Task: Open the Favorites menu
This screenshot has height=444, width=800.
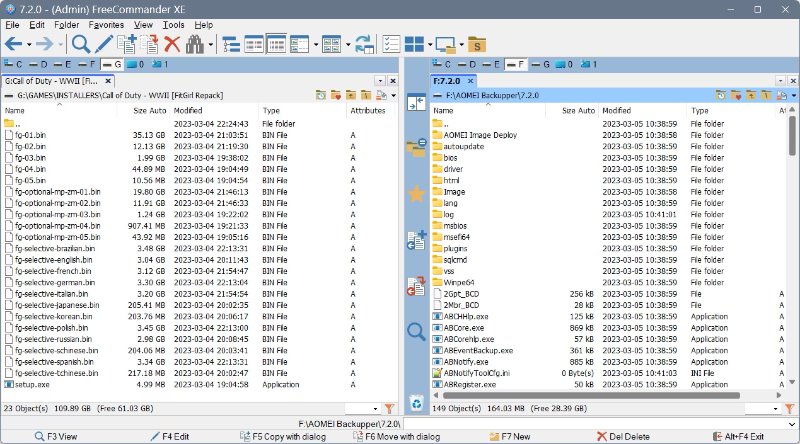Action: [x=106, y=24]
